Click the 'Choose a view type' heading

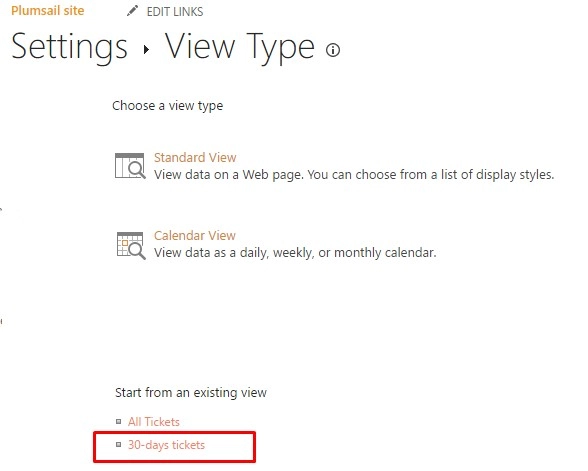[x=168, y=106]
